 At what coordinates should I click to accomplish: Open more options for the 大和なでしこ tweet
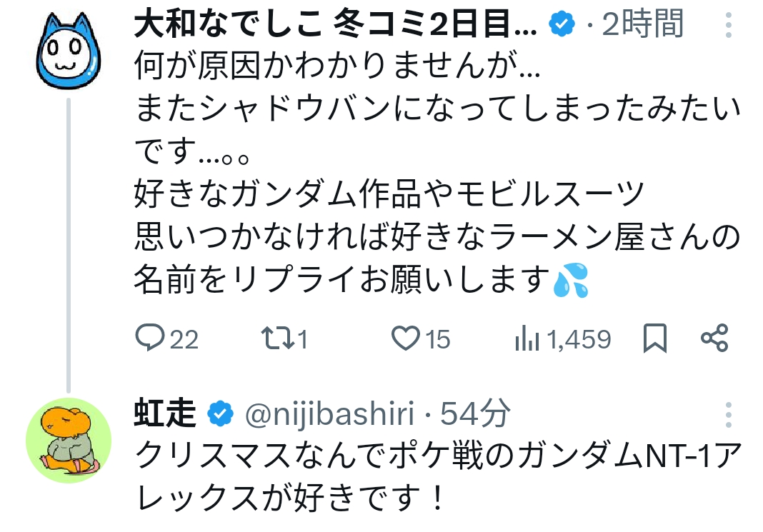(728, 25)
